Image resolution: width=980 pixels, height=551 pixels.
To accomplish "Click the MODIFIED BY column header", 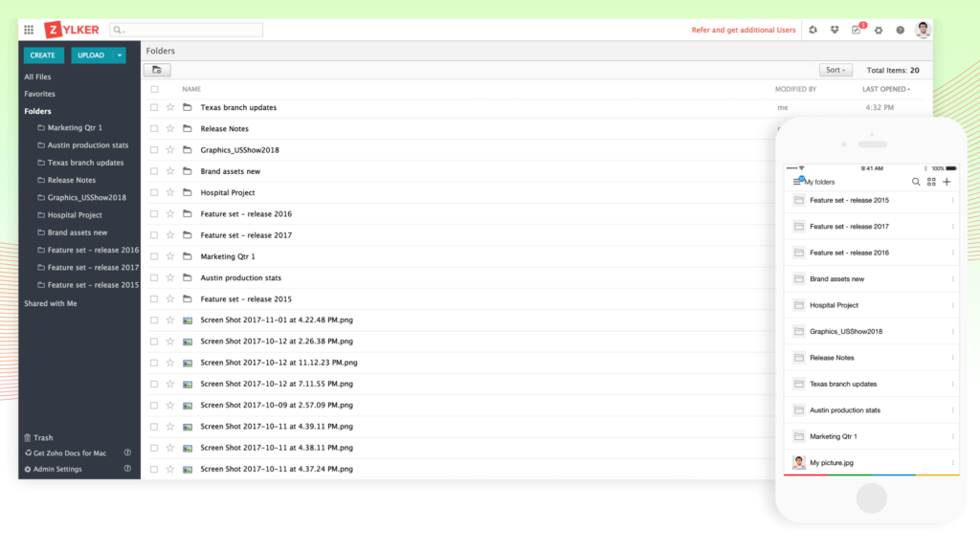I will point(795,89).
